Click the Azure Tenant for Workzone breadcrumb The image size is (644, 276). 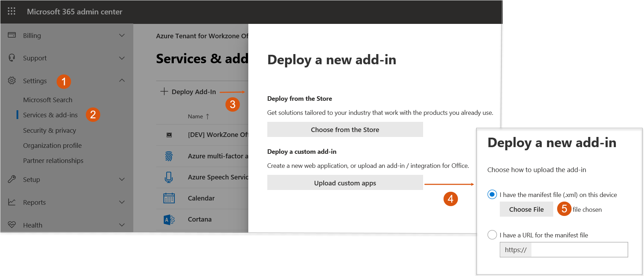pos(202,36)
